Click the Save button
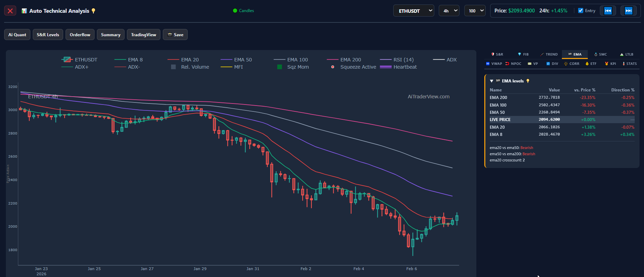The width and height of the screenshot is (644, 277). (x=175, y=34)
